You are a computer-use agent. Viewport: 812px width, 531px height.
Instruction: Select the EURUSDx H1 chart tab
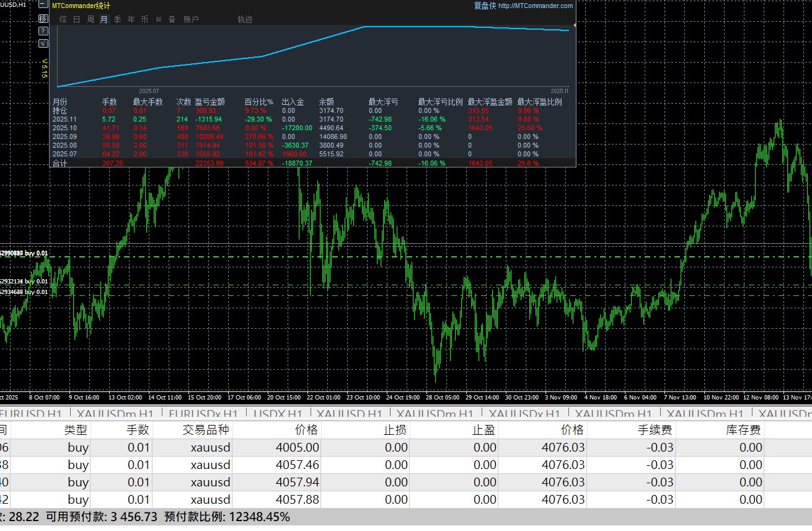click(203, 414)
